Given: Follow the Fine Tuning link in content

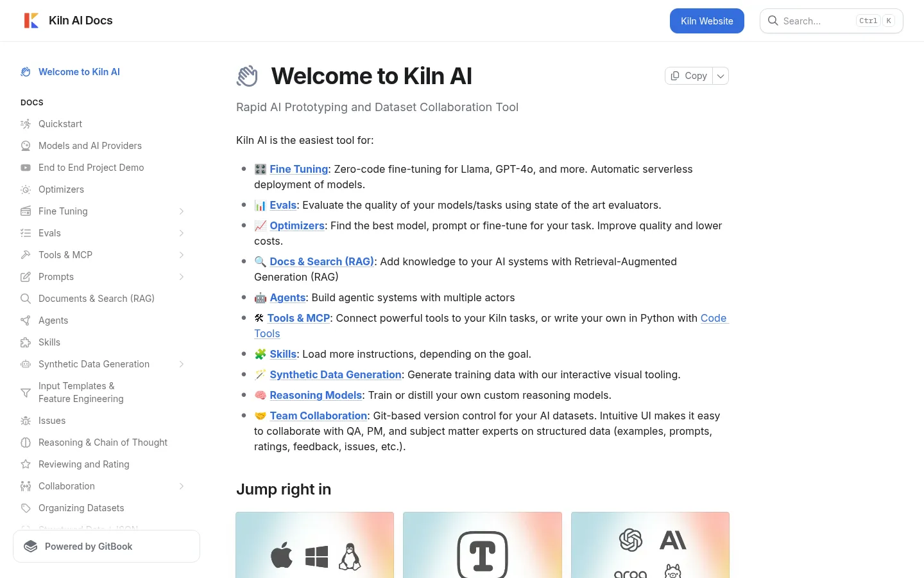Looking at the screenshot, I should click(299, 169).
